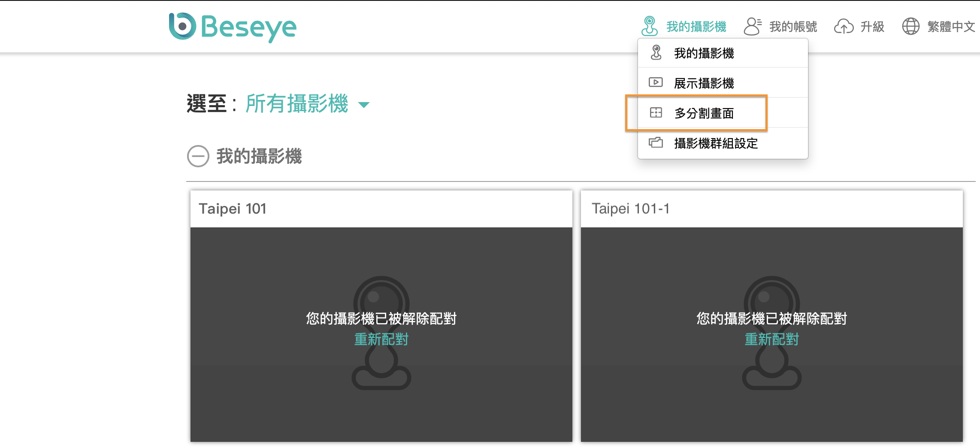Open 我的帳號 in the top navigation
Image resolution: width=980 pixels, height=447 pixels.
click(x=792, y=27)
